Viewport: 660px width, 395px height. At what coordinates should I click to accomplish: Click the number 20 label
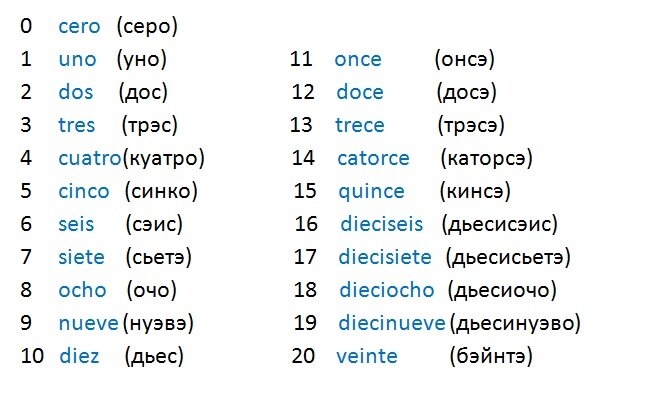click(303, 356)
